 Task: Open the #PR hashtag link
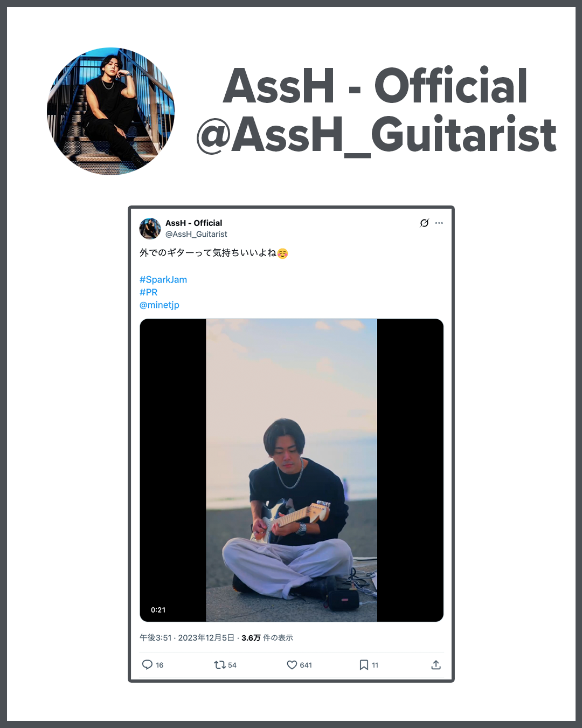tap(149, 292)
